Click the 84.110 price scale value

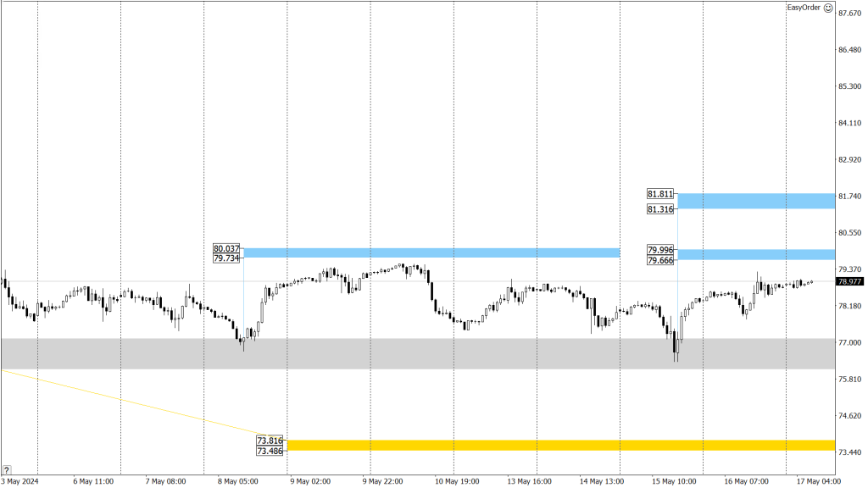pos(849,123)
